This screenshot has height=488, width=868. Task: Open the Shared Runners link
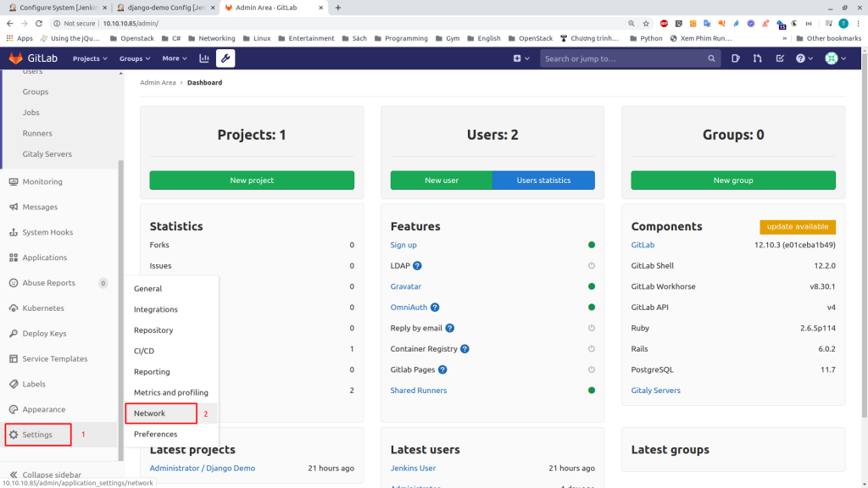point(419,391)
